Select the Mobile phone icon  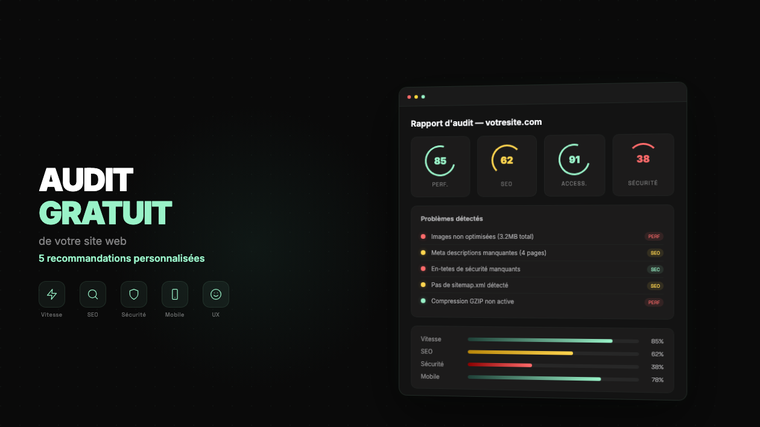tap(174, 294)
